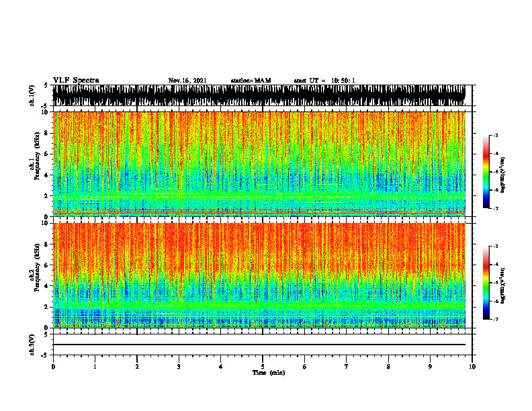The width and height of the screenshot is (532, 411).
Task: Click the ch.1 frequency tick '6'
Action: click(46, 154)
